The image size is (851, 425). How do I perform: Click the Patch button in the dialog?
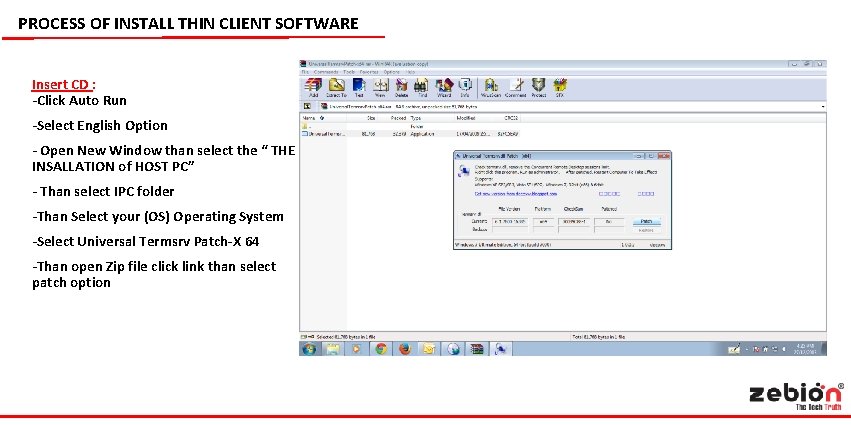point(646,221)
